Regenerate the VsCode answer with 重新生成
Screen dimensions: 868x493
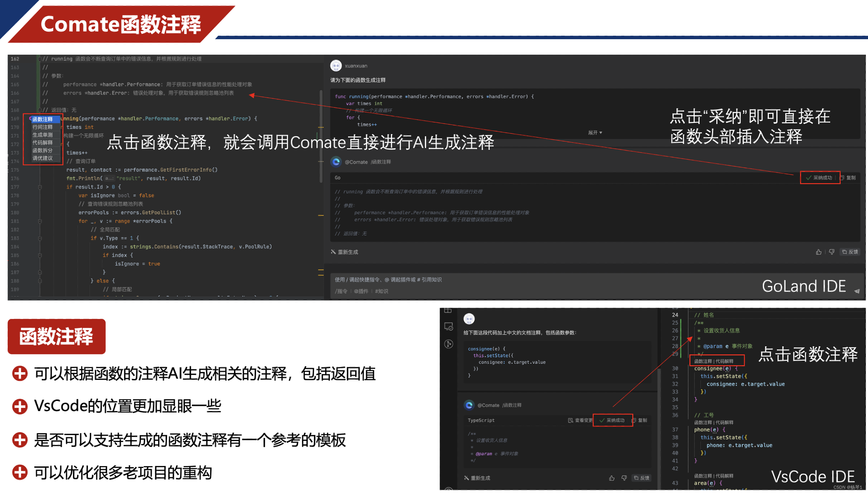477,478
